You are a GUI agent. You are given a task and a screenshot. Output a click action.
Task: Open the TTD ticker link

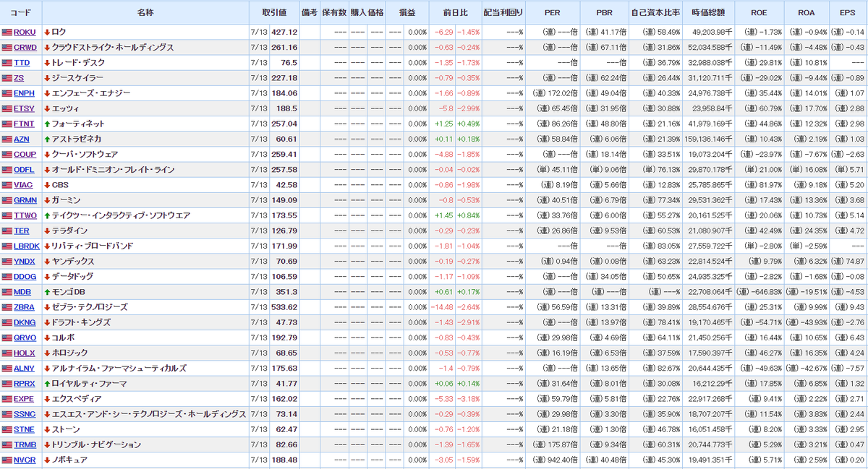click(x=22, y=63)
